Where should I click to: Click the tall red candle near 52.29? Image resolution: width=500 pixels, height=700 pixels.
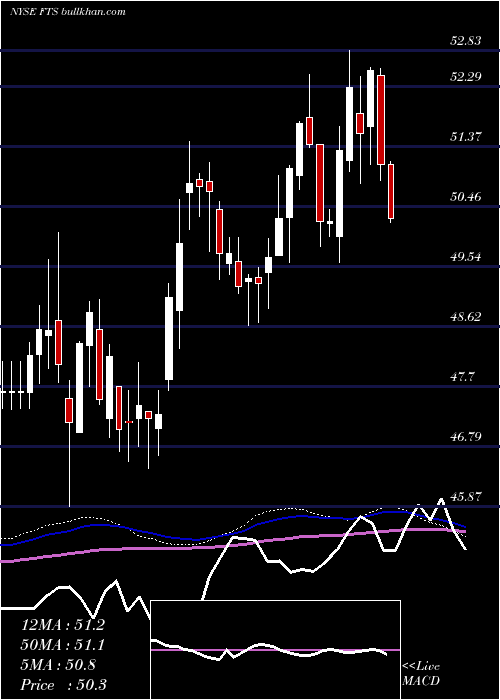click(x=381, y=120)
